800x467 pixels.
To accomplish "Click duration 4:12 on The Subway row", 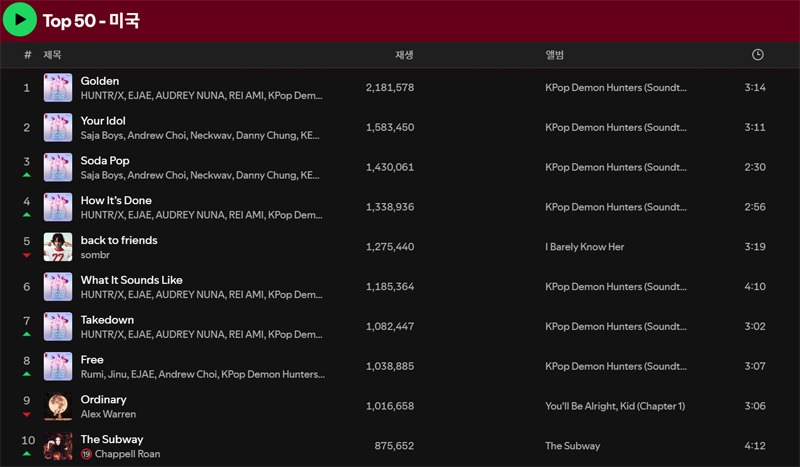I will [755, 446].
